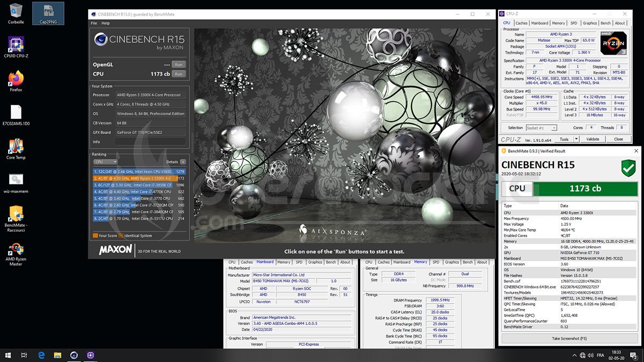Expand ranking Details arrow button
The image size is (644, 362).
[x=183, y=161]
